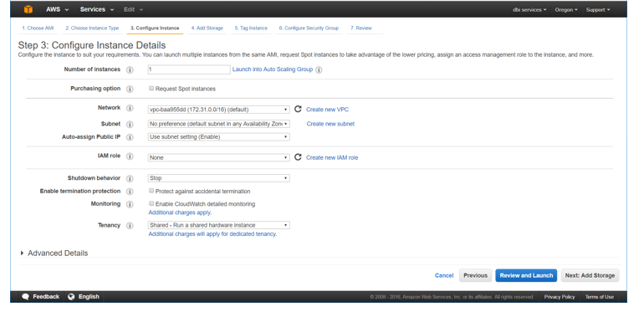Show info for Launch into Auto Scaling Group
This screenshot has width=644, height=312.
(x=319, y=69)
